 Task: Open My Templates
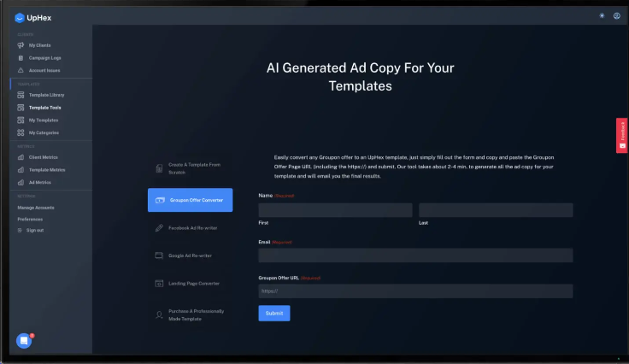click(x=44, y=120)
